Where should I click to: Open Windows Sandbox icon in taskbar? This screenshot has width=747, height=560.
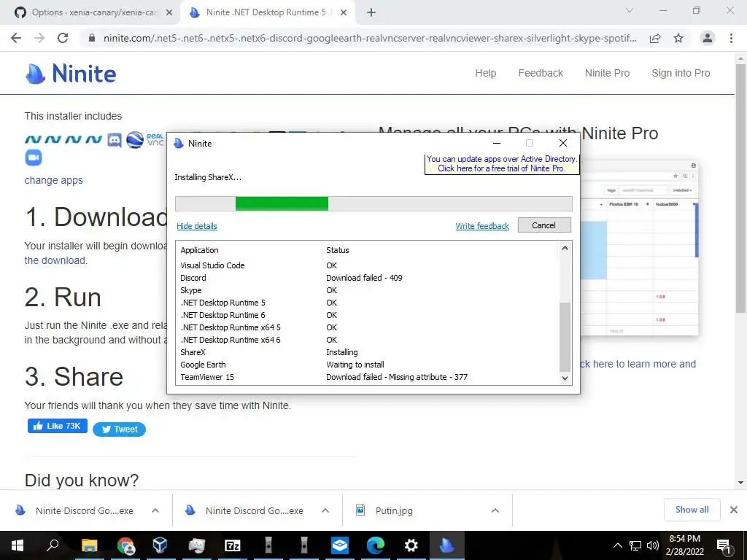tap(340, 545)
